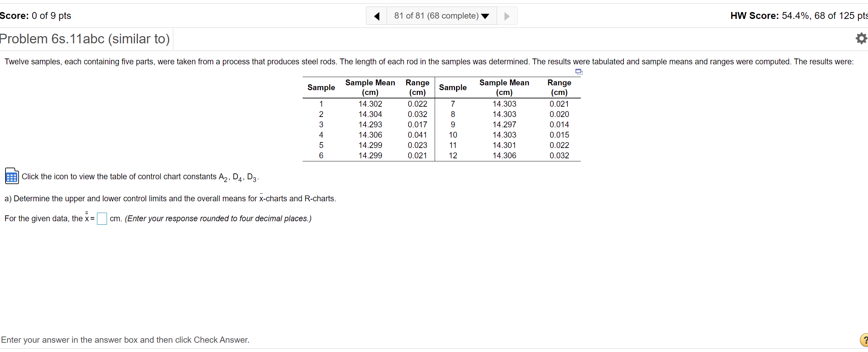The height and width of the screenshot is (352, 868).
Task: Click the range 0.032 for sample 2
Action: [x=417, y=114]
